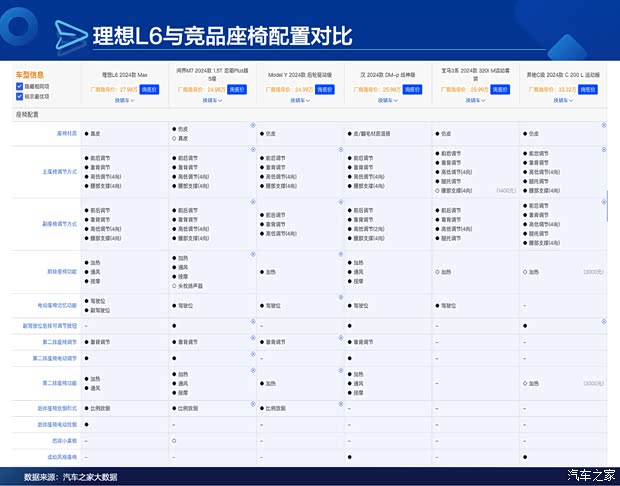
Task: Click the info icon in 问界M7 座椅材质 cell
Action: [x=252, y=125]
